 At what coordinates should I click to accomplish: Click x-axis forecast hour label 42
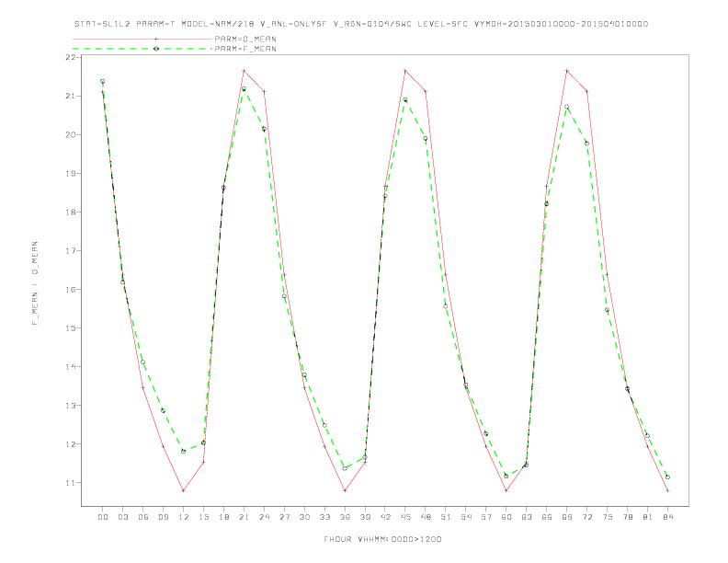click(385, 517)
